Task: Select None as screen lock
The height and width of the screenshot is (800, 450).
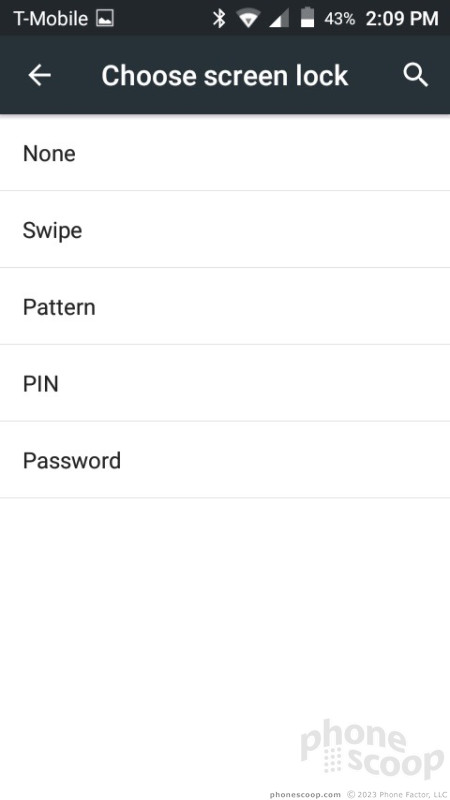Action: coord(225,153)
